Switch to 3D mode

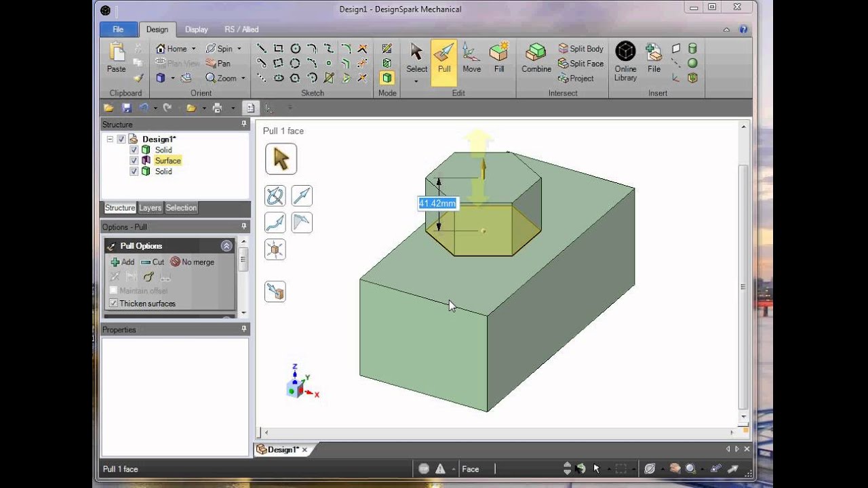point(387,79)
